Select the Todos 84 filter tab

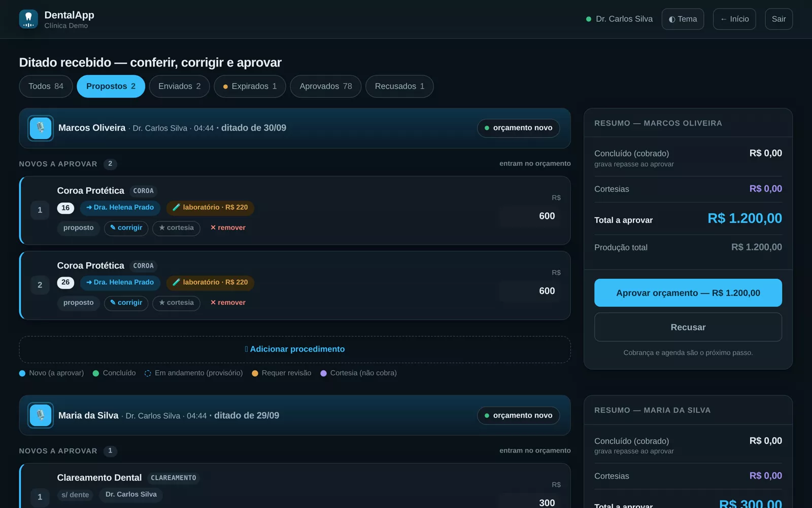[x=46, y=86]
